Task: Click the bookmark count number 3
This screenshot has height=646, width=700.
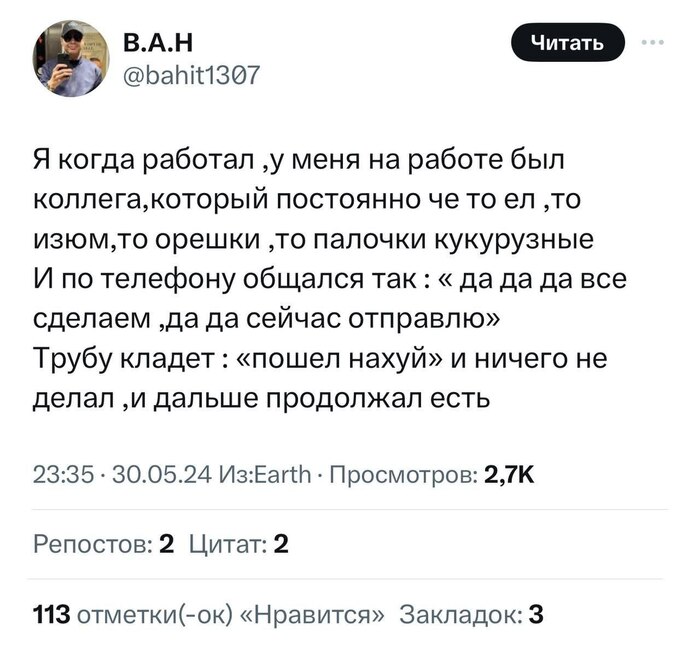Action: click(x=535, y=613)
